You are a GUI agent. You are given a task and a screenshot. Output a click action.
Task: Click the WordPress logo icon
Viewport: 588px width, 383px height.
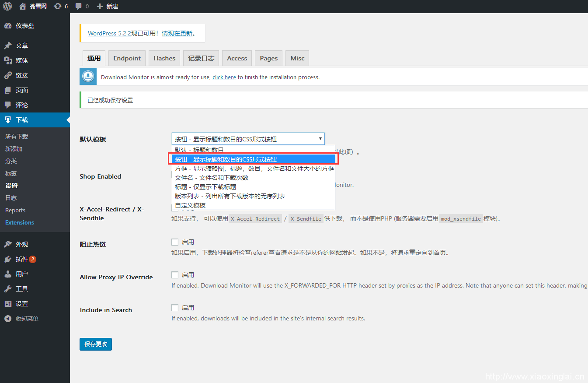point(7,6)
